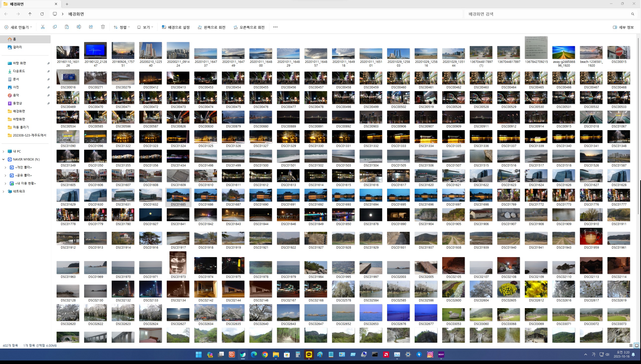Screen dimensions: 641x364
Task: Click 배경으로 설정 button
Action: point(176,27)
